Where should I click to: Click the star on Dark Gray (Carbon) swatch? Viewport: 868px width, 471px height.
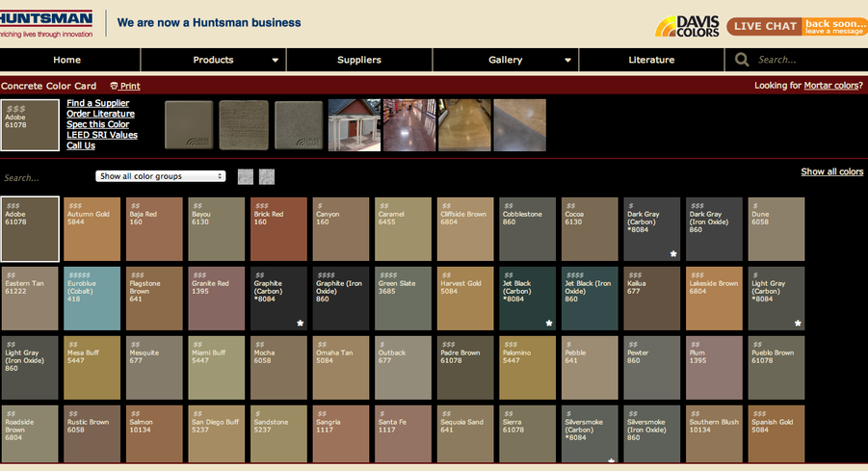(673, 254)
